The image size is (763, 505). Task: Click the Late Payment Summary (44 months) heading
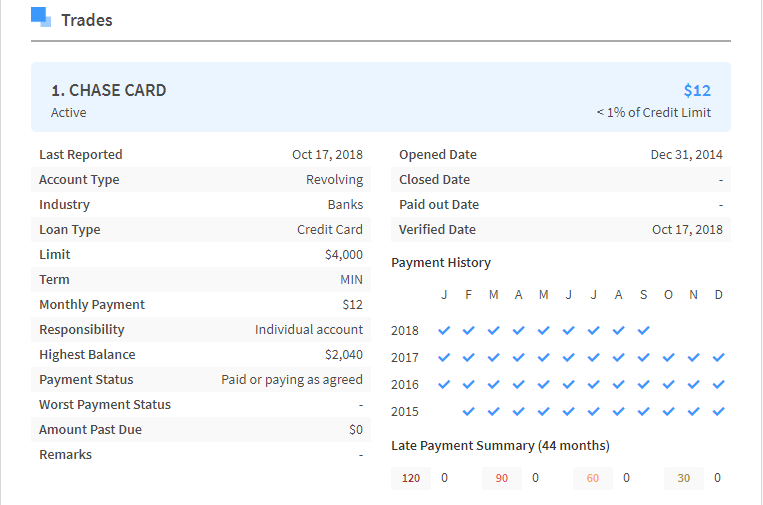[x=500, y=446]
